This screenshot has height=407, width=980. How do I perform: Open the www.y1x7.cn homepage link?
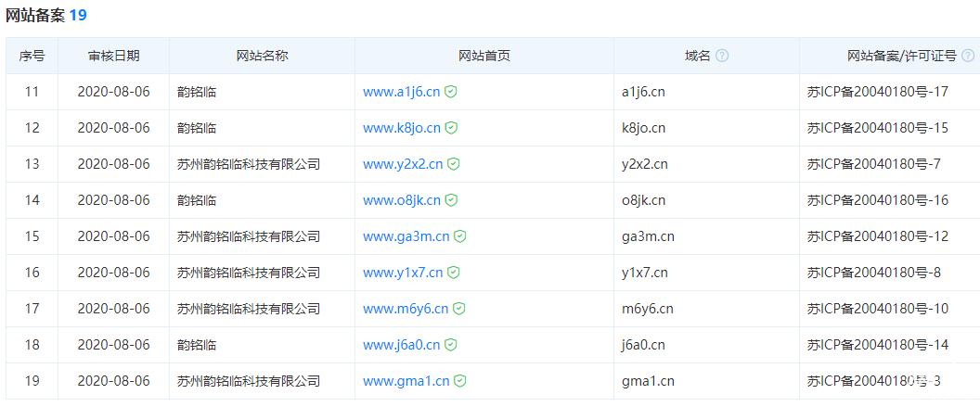(x=403, y=273)
